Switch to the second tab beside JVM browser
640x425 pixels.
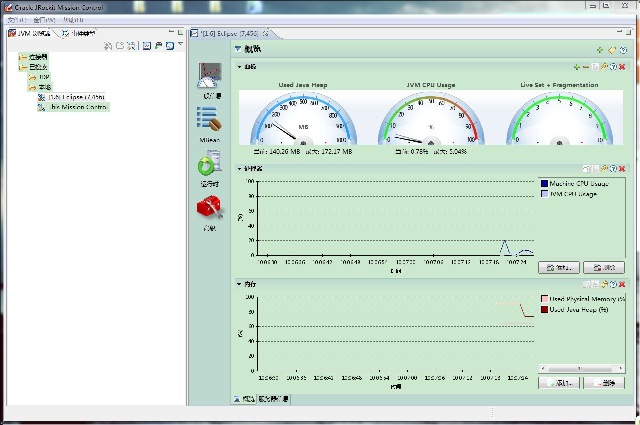(78, 33)
